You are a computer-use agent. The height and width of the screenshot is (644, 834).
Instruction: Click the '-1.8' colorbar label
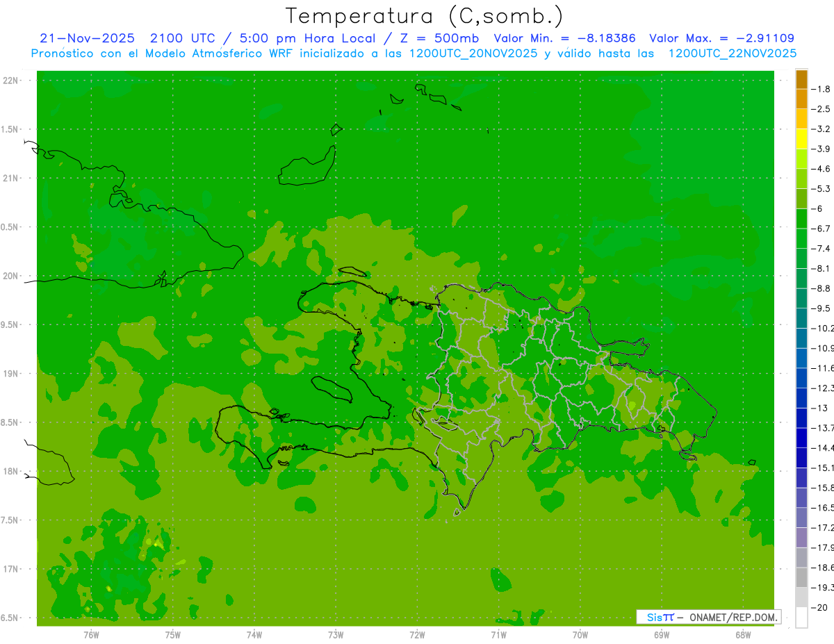point(821,89)
